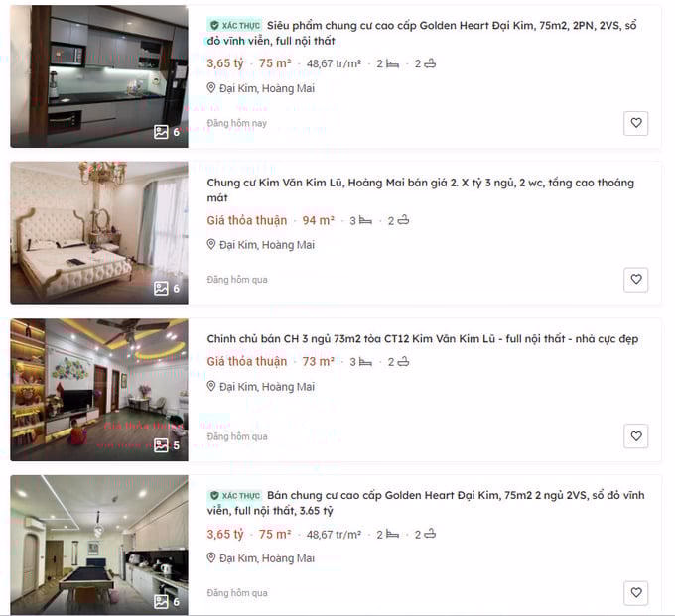Open 'Chung cư Kim Văn Kim Lũ' listing title
This screenshot has height=616, width=675.
pyautogui.click(x=421, y=190)
